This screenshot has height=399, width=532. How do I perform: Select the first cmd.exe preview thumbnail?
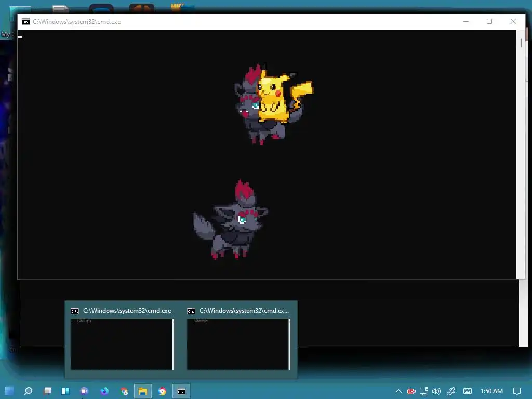122,344
